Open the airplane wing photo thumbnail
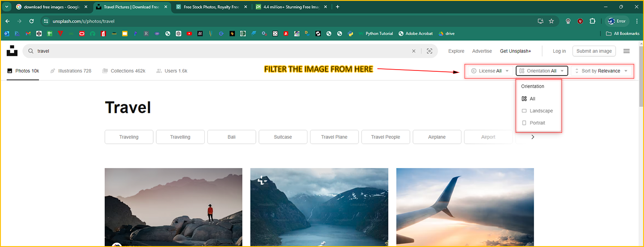This screenshot has height=247, width=644. tap(465, 207)
